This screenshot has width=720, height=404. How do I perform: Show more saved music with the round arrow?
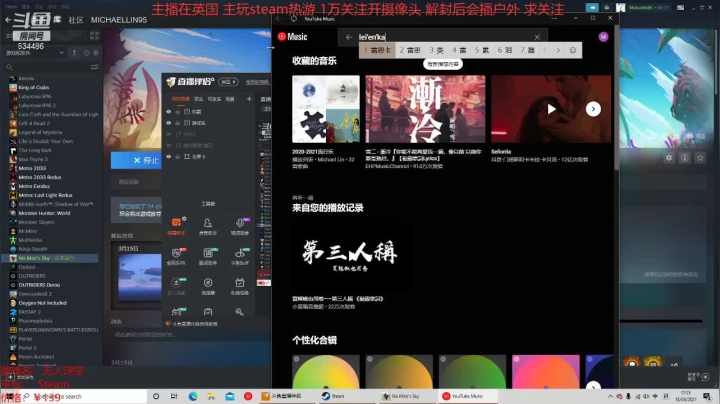coord(593,109)
